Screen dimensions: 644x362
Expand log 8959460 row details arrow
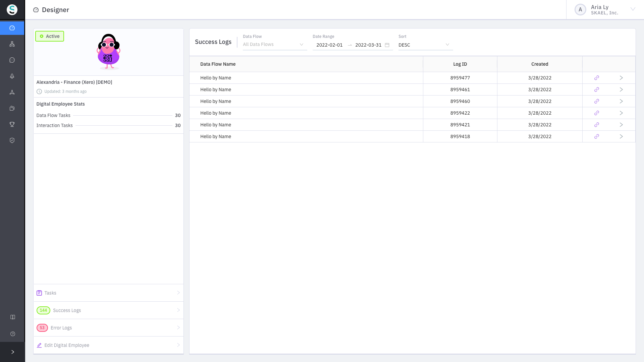click(x=621, y=101)
